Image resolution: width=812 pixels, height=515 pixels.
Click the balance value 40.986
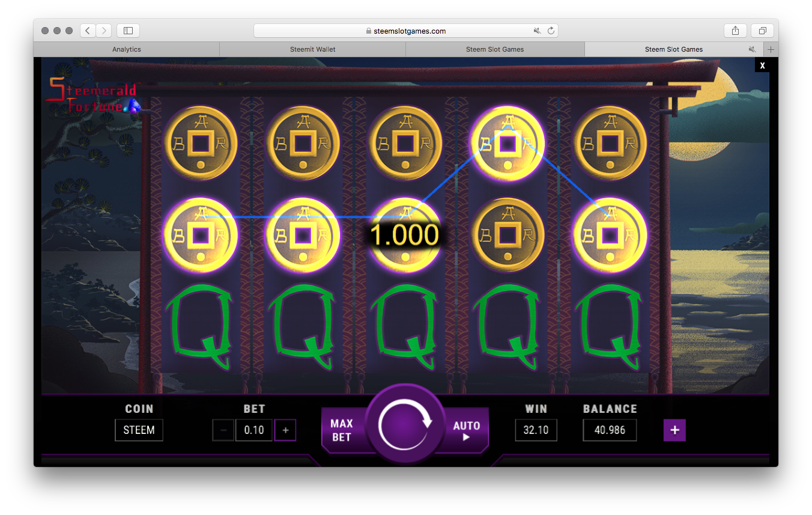click(x=610, y=430)
